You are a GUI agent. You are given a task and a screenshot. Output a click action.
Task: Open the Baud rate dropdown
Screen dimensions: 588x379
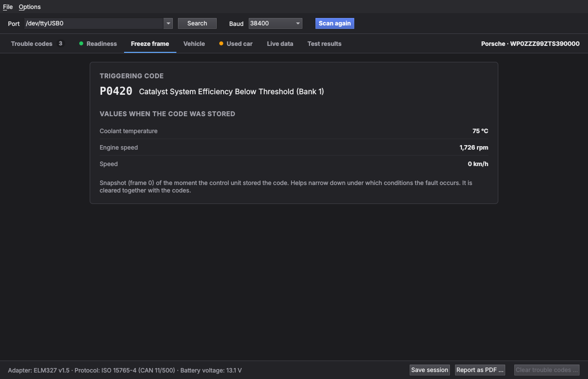click(275, 23)
